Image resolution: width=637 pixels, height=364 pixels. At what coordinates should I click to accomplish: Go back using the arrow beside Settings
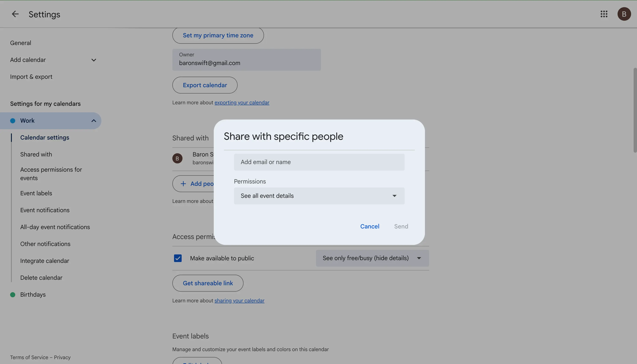[x=15, y=14]
